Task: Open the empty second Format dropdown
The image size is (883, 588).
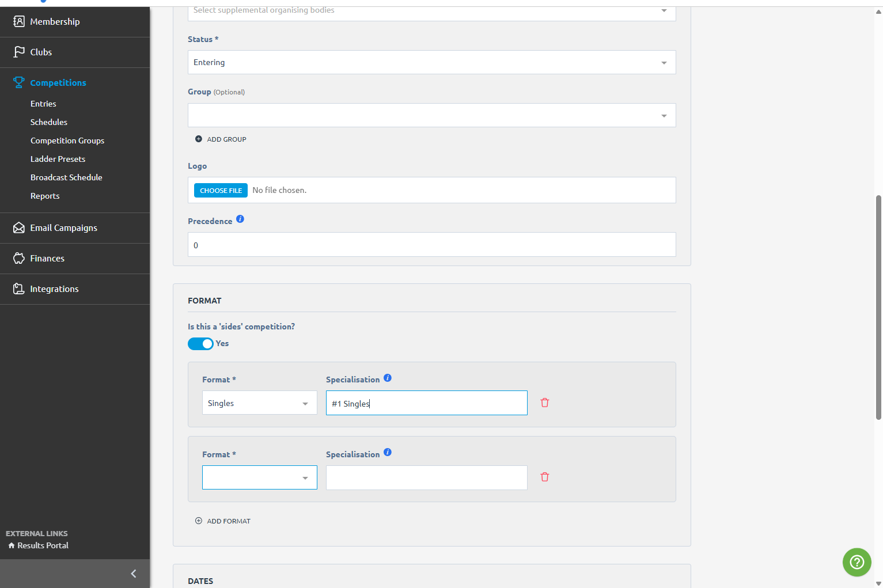Action: [x=259, y=477]
